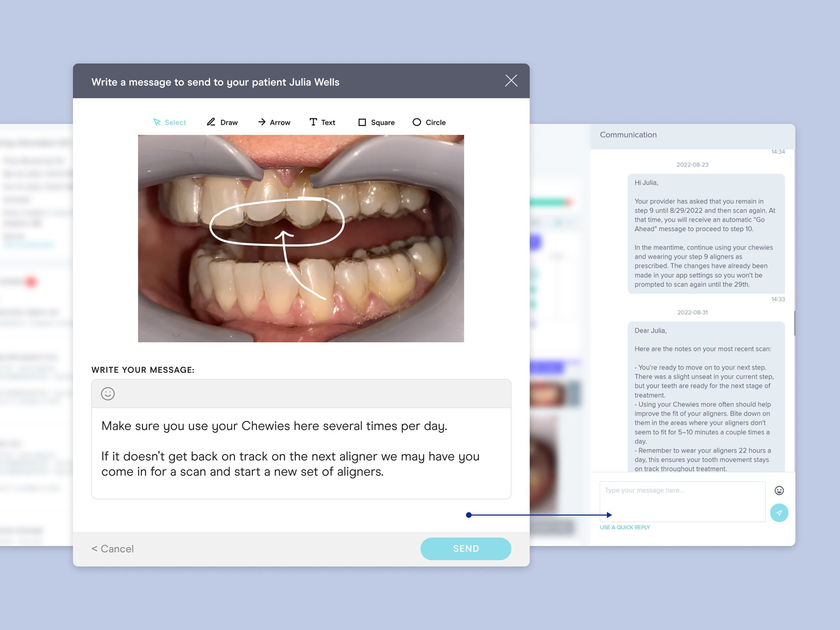Open emoji picker in message editor

click(108, 394)
